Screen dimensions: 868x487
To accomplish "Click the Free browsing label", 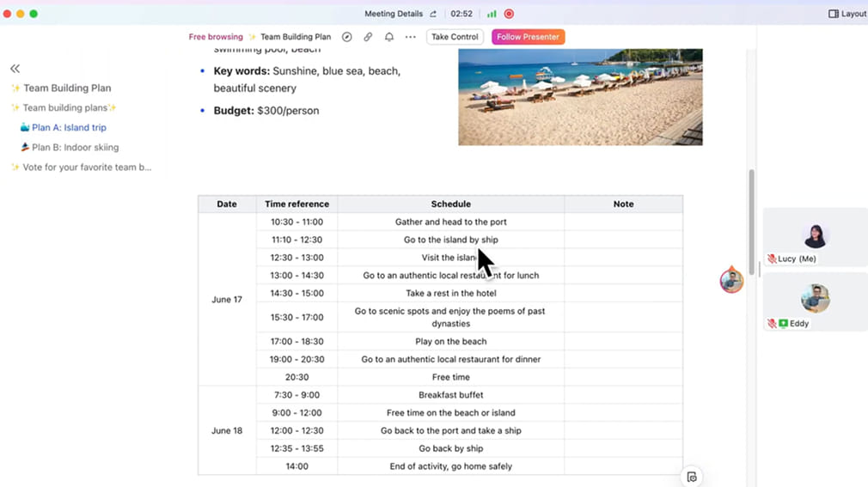I will coord(216,37).
